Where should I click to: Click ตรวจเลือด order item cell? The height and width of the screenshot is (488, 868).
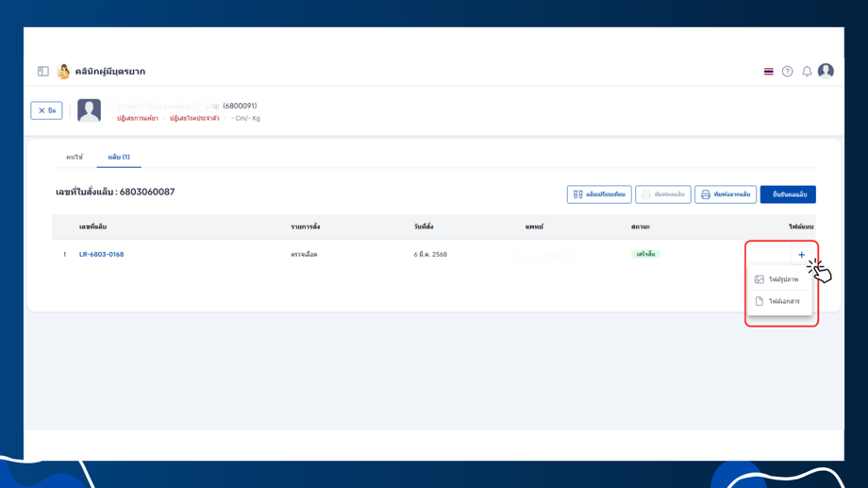(x=304, y=254)
